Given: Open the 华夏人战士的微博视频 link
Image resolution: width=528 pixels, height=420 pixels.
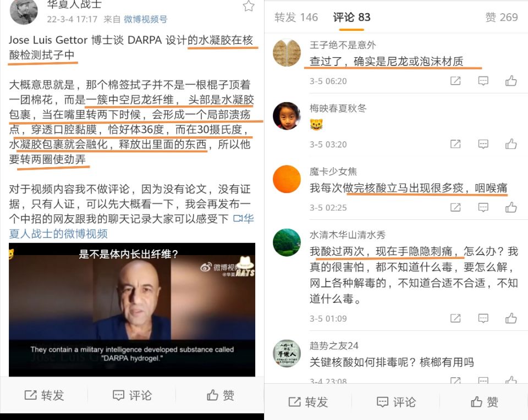Looking at the screenshot, I should pos(131,226).
